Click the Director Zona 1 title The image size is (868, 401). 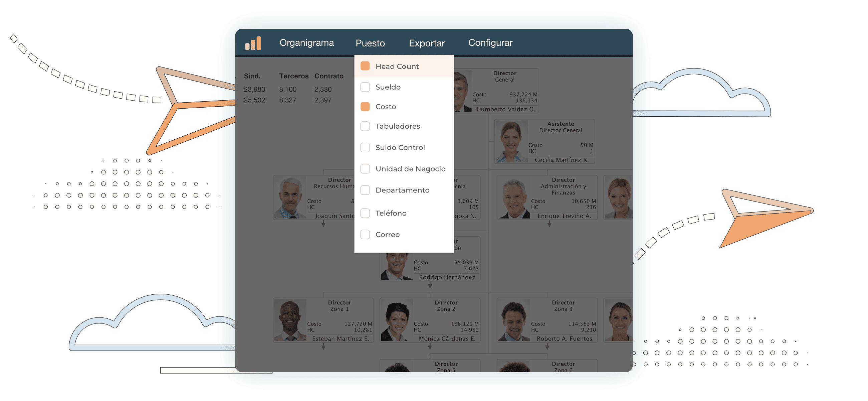[339, 306]
